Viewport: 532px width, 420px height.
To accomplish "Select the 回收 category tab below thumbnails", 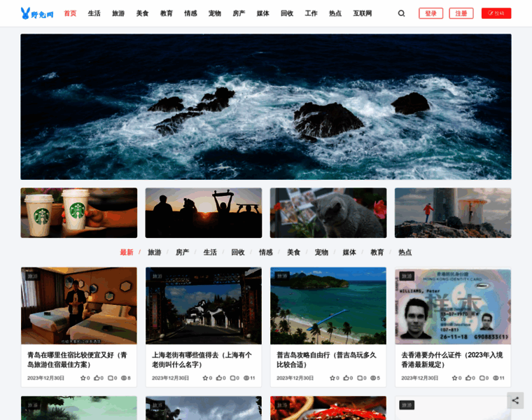I will point(238,253).
